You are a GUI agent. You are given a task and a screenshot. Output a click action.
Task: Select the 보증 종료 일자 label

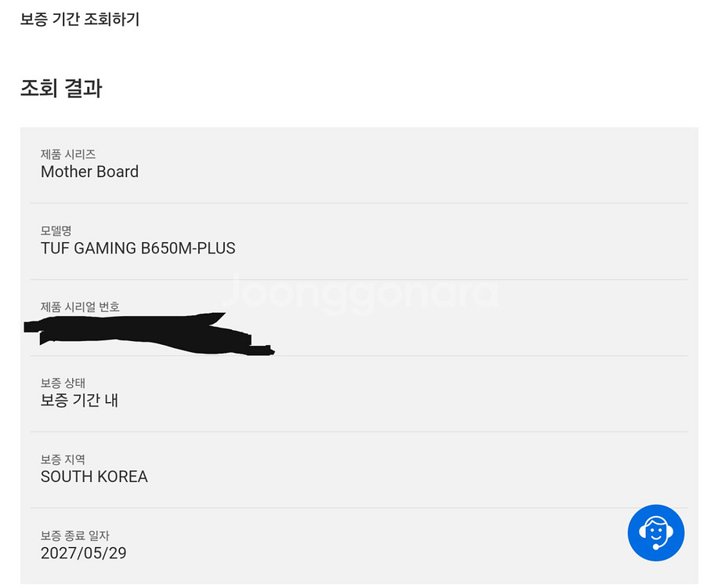coord(75,535)
